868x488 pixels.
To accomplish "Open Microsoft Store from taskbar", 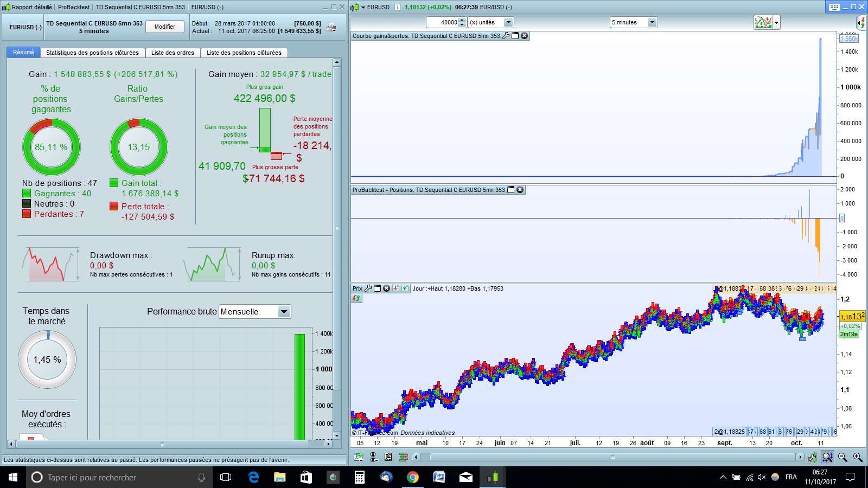I will click(306, 477).
